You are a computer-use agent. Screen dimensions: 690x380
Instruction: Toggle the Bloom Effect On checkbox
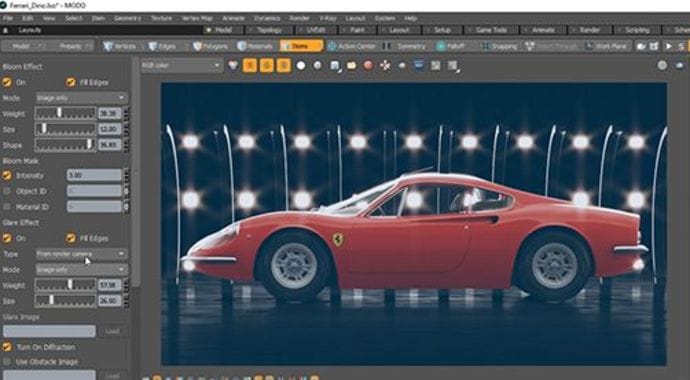click(7, 82)
